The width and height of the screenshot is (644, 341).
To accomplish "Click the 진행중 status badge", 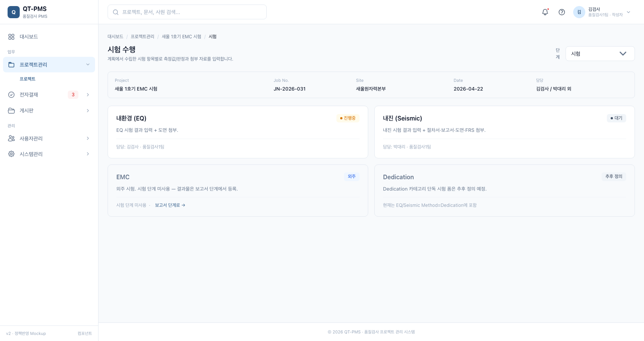I will [x=348, y=118].
